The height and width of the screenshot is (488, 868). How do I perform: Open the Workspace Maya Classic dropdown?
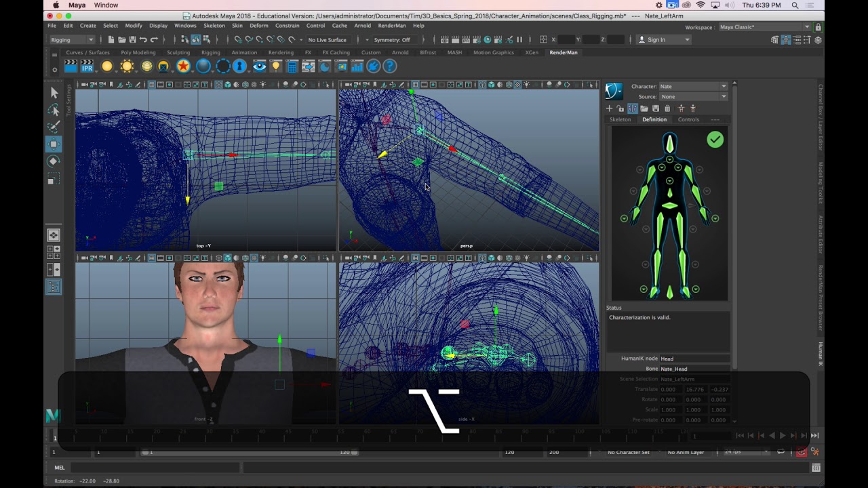pyautogui.click(x=764, y=27)
